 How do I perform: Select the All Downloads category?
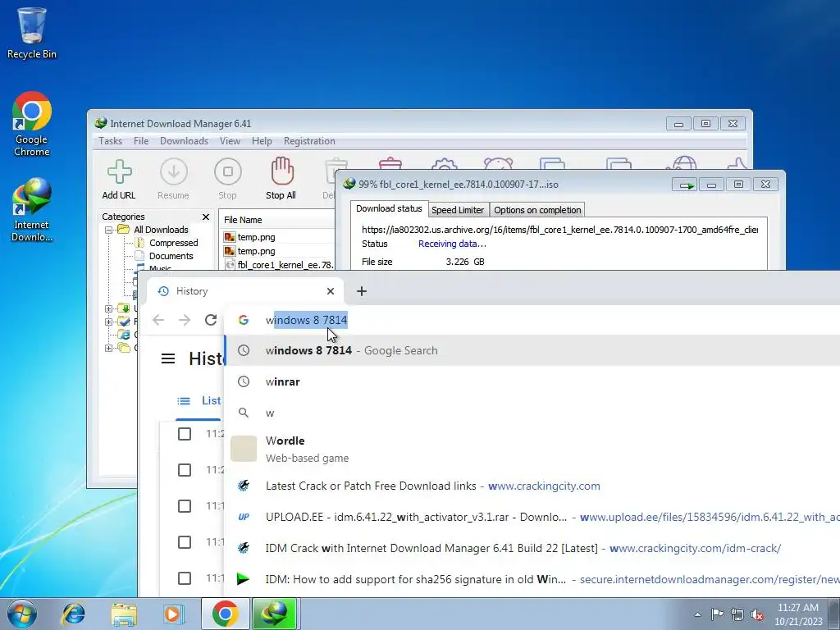pos(161,230)
